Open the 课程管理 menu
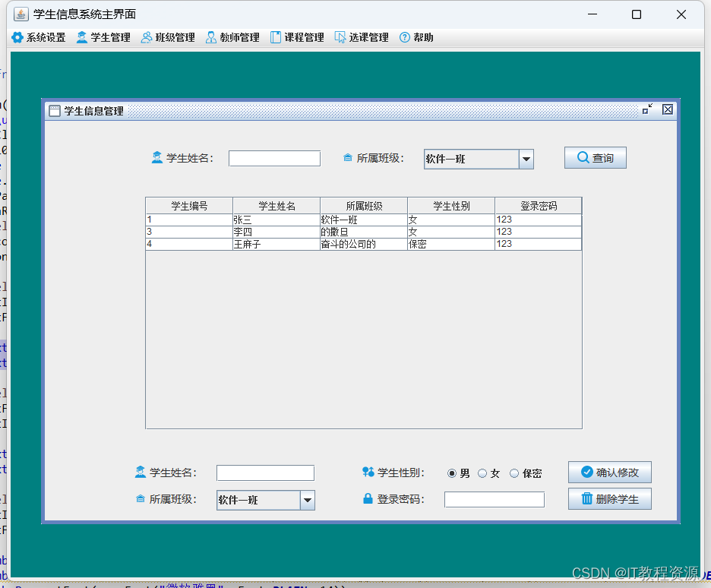The image size is (711, 588). click(298, 37)
